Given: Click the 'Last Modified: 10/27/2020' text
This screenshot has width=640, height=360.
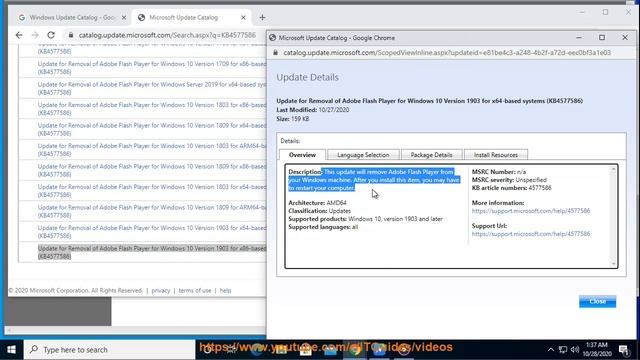Looking at the screenshot, I should tap(313, 110).
